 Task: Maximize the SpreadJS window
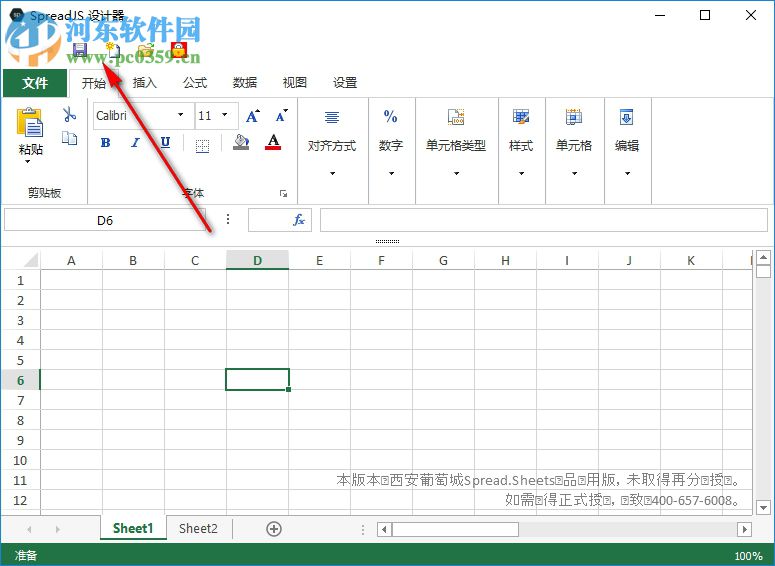click(x=705, y=15)
